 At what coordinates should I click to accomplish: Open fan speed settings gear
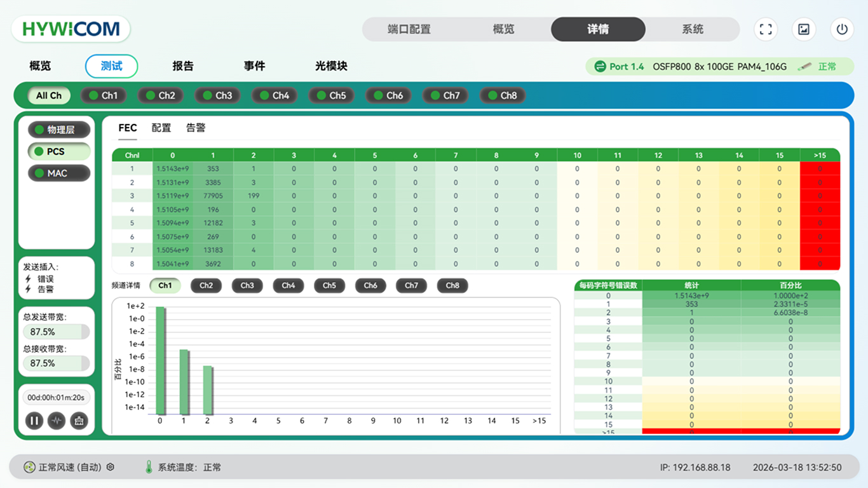(111, 467)
